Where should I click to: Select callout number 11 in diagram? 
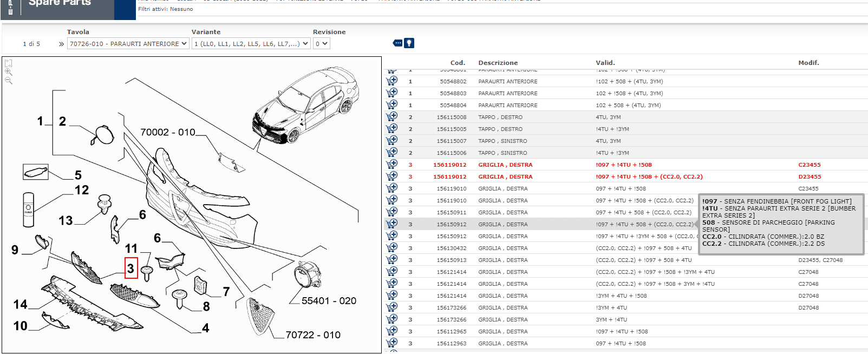pos(131,248)
